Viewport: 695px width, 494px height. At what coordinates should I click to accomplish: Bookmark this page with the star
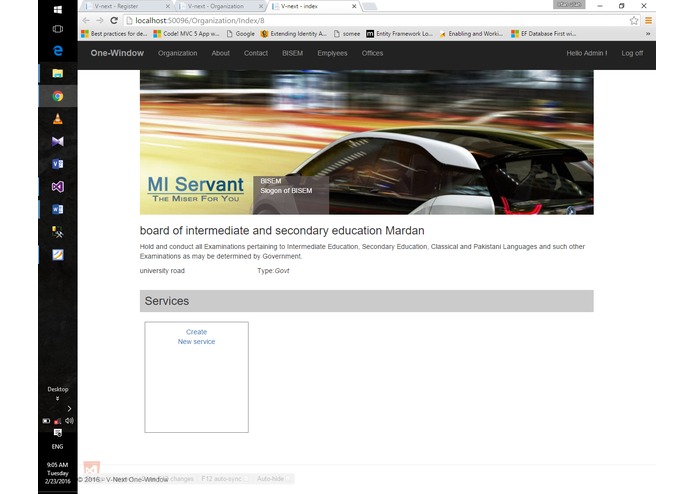coord(634,20)
